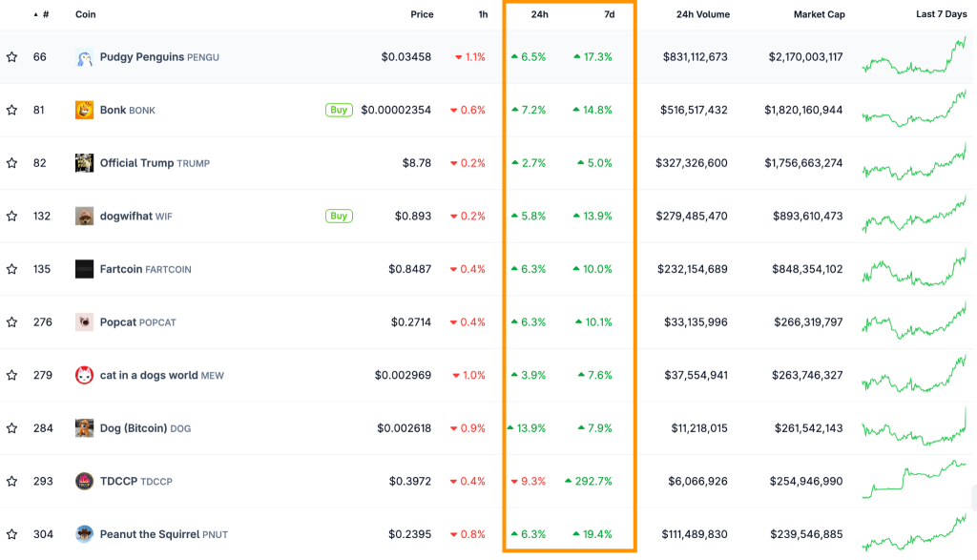This screenshot has width=977, height=560.
Task: Open the Dog (Bitcoin) DOG coin page
Action: point(145,428)
